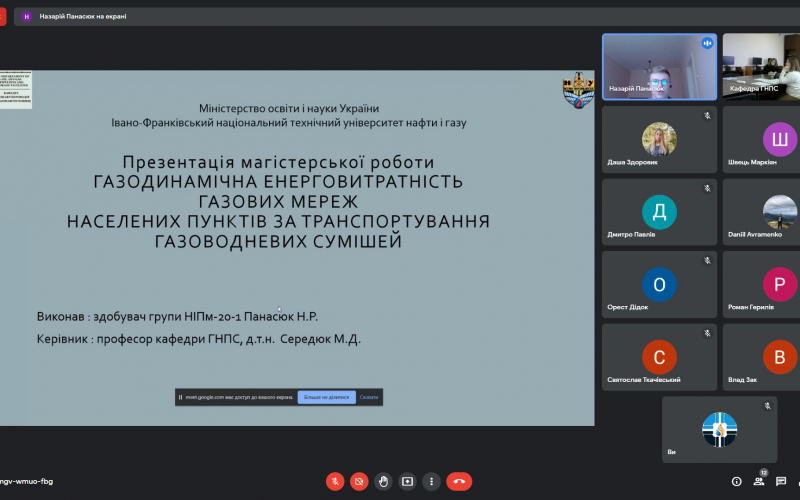The height and width of the screenshot is (500, 800).
Task: Select Дмитро Павлів participant tile
Action: pos(659,212)
